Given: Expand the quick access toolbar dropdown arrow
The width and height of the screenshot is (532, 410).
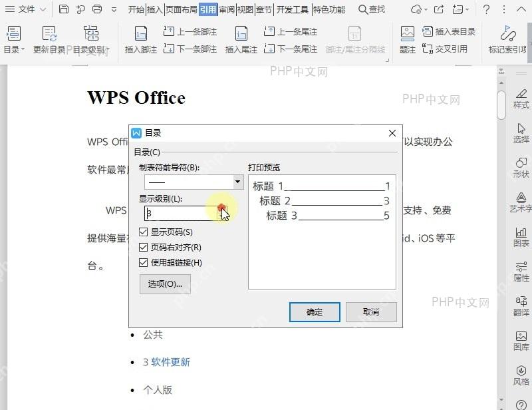Looking at the screenshot, I should [x=114, y=10].
